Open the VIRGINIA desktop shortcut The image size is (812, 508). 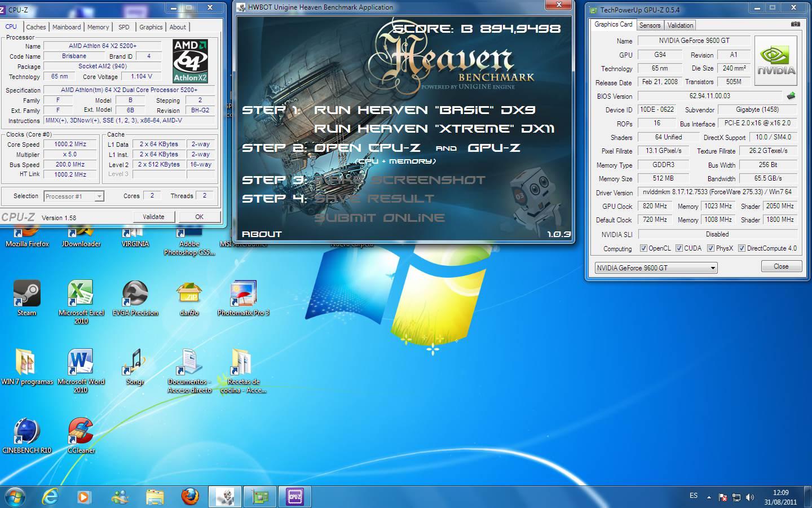tap(135, 237)
